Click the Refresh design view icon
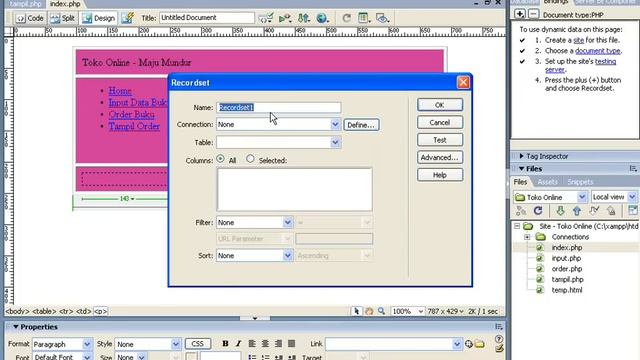Viewport: 640px width, 360px height. (x=347, y=18)
